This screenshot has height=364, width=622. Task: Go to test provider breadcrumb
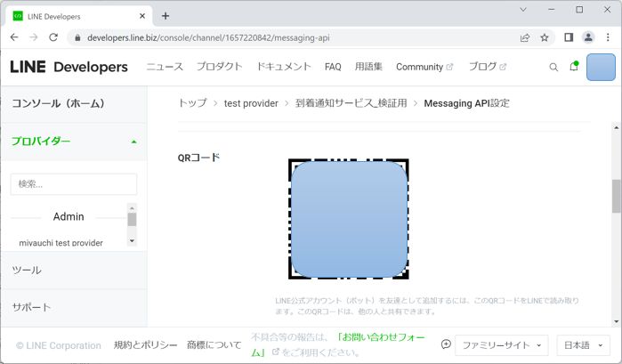[x=251, y=103]
